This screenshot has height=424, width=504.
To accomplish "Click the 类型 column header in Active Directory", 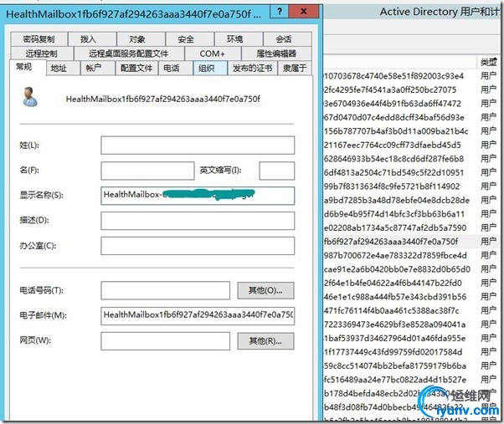I will [488, 62].
